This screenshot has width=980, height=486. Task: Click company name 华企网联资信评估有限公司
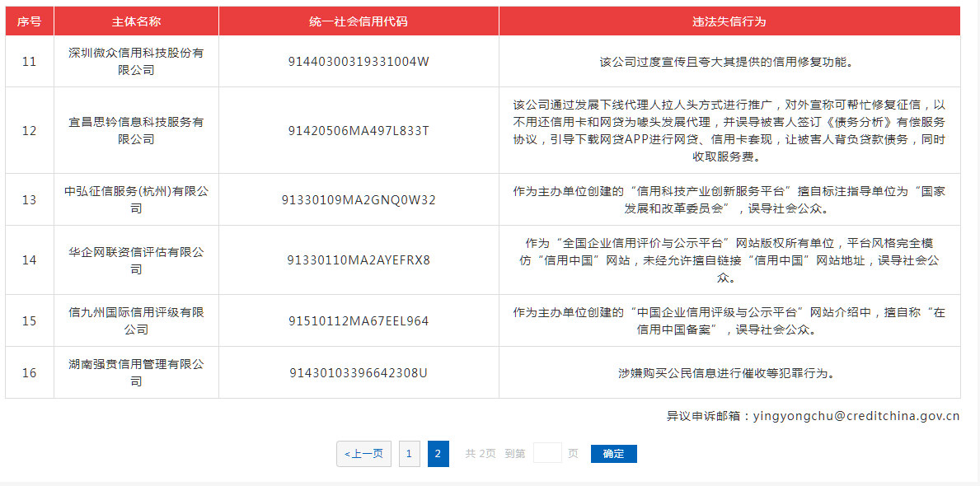click(136, 260)
